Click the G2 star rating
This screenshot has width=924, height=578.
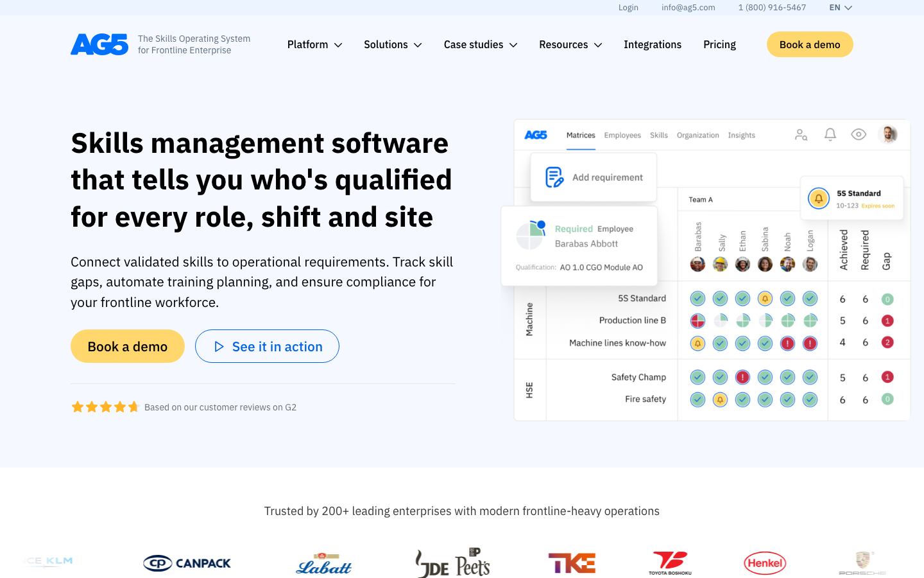[105, 407]
